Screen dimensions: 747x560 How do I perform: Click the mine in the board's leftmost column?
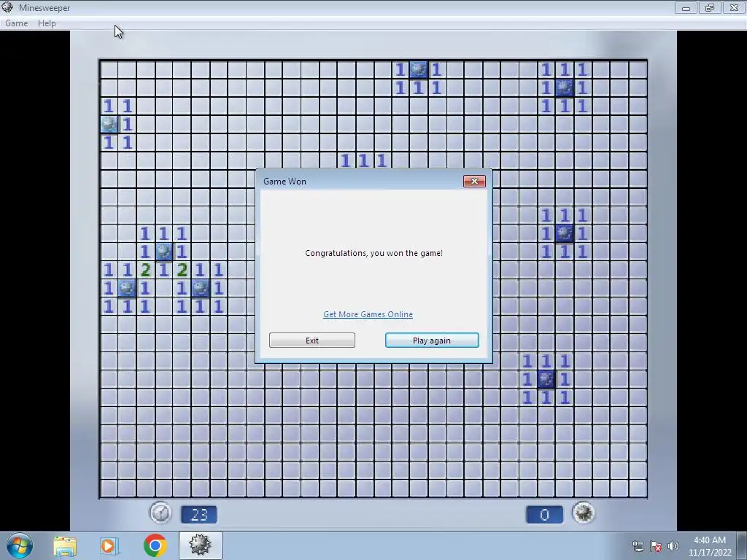tap(109, 124)
